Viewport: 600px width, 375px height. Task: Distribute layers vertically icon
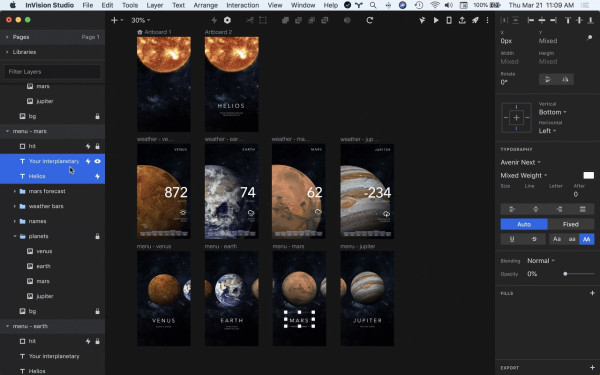(x=516, y=20)
